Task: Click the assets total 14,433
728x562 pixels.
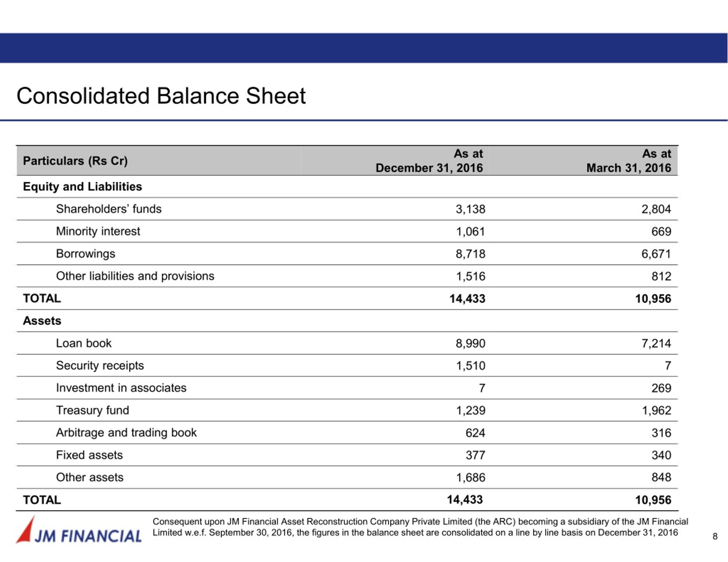Action: [x=465, y=500]
